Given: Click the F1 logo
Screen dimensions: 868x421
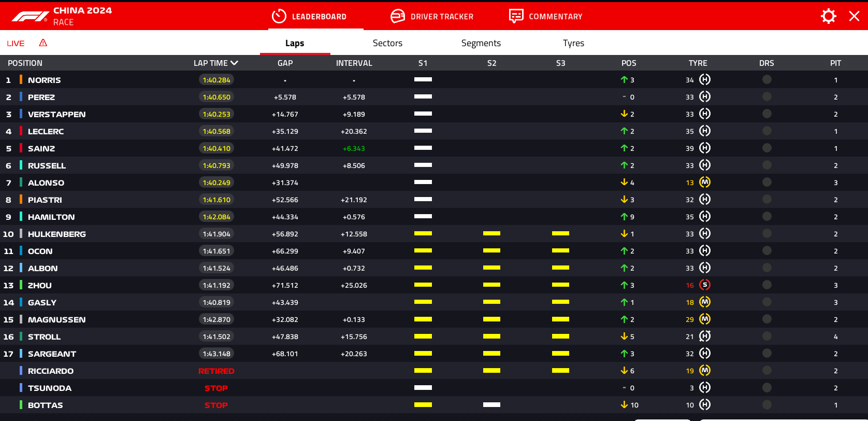Looking at the screenshot, I should tap(30, 17).
